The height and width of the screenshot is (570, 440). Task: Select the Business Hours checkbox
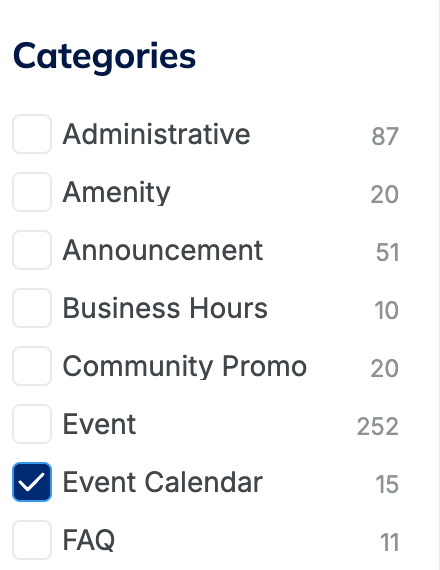(x=32, y=308)
